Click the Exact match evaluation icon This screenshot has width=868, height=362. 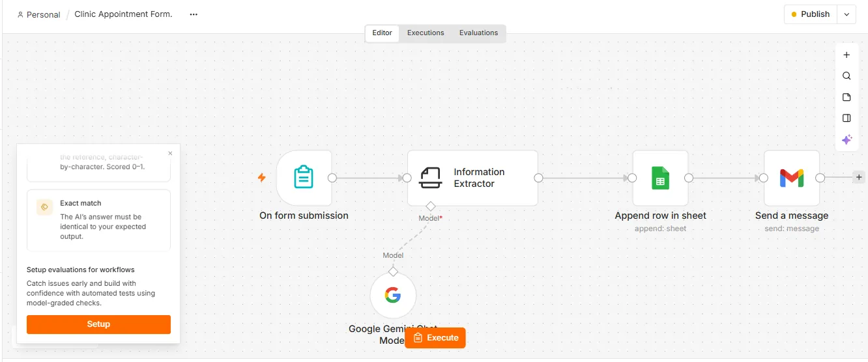(44, 207)
